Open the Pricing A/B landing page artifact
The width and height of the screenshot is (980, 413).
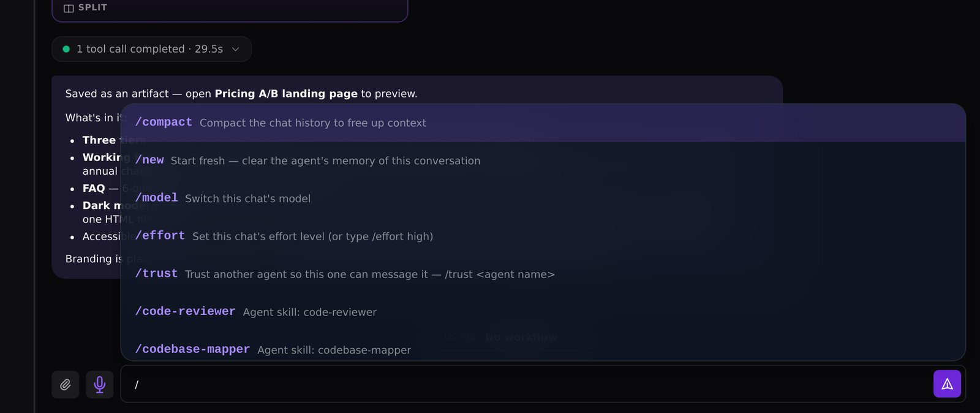(286, 94)
